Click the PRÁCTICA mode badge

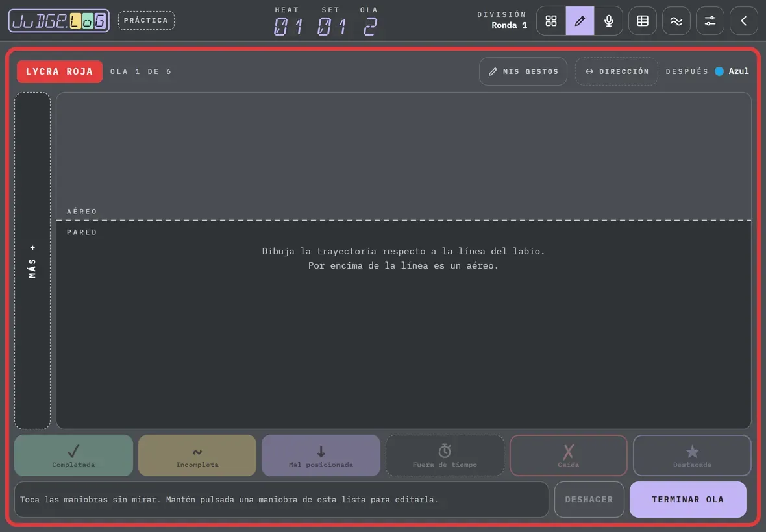[146, 21]
